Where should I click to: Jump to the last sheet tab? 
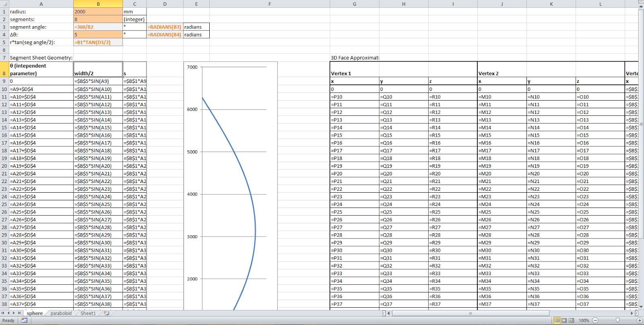tap(19, 313)
